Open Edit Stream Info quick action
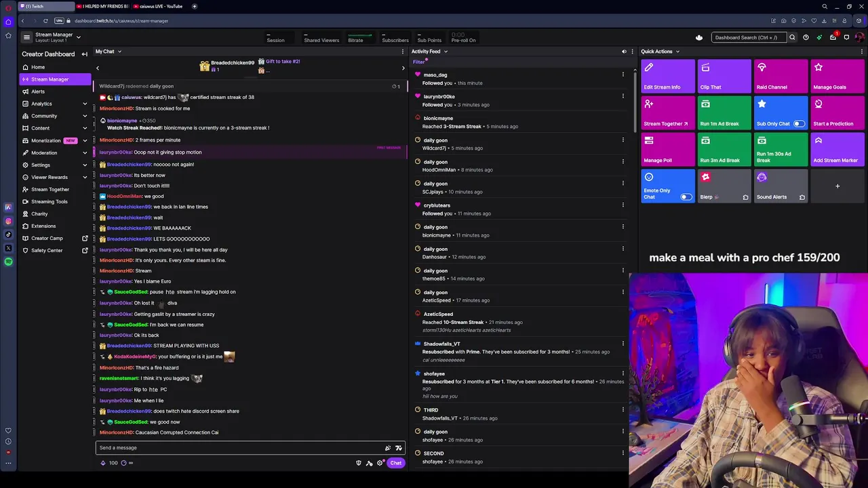This screenshot has height=488, width=868. coord(668,76)
